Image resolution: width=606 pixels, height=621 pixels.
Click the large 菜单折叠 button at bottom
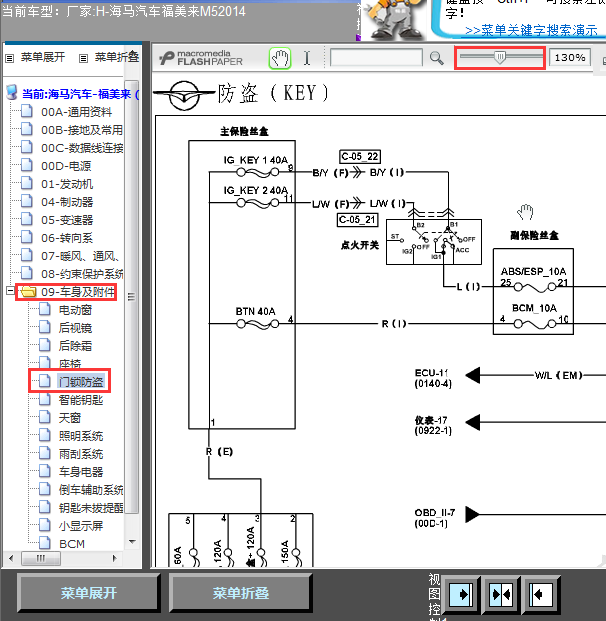click(240, 592)
